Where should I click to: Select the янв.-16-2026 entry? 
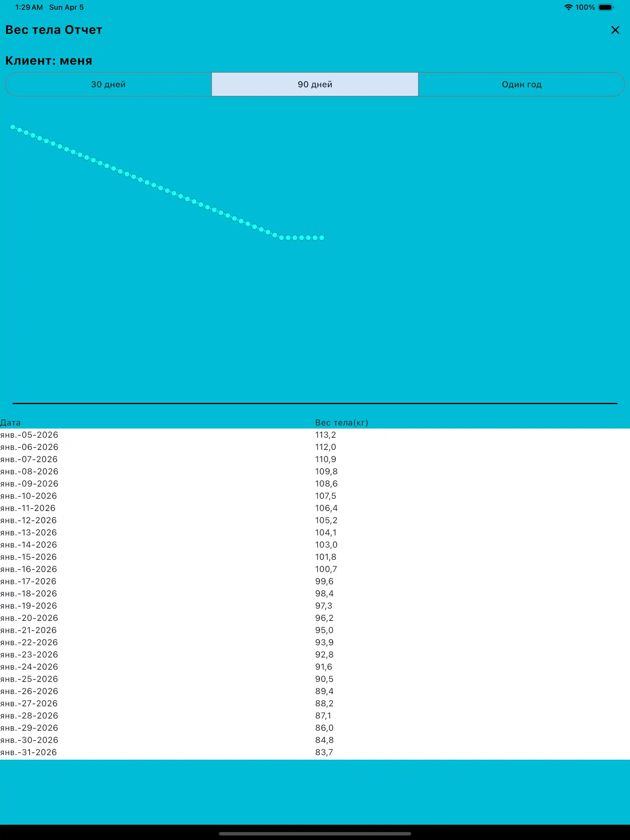point(28,569)
